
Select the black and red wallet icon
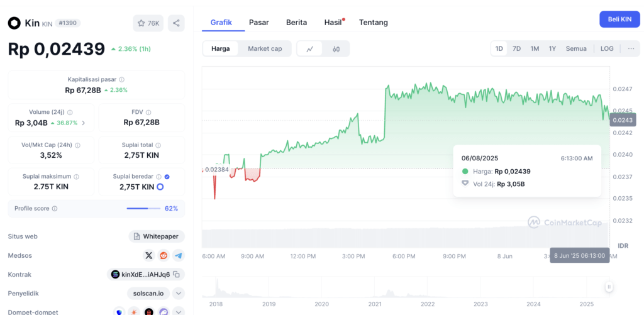pyautogui.click(x=148, y=312)
